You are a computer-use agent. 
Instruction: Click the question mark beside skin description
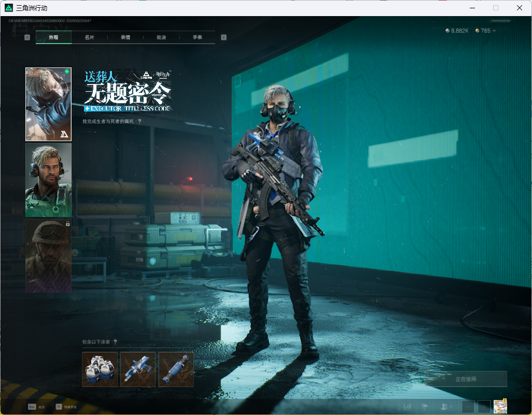(140, 121)
